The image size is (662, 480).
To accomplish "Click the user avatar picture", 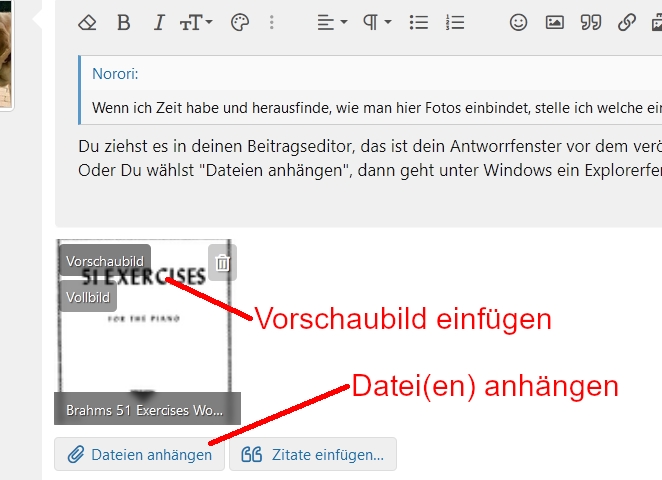I will point(6,55).
